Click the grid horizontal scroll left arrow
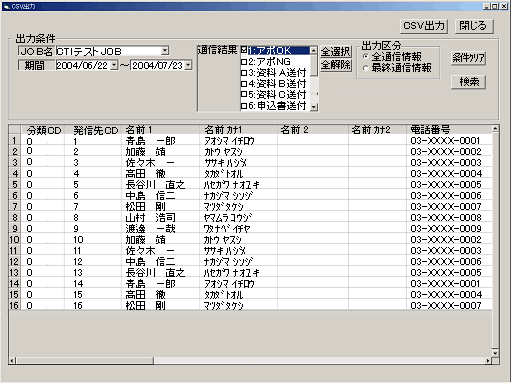 [12, 360]
